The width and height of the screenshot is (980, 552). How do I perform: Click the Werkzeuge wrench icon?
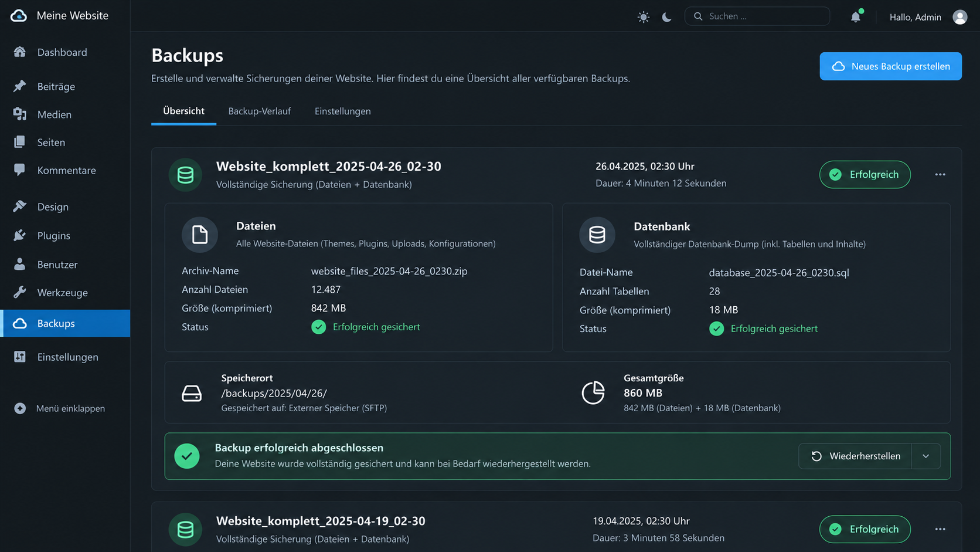click(20, 292)
